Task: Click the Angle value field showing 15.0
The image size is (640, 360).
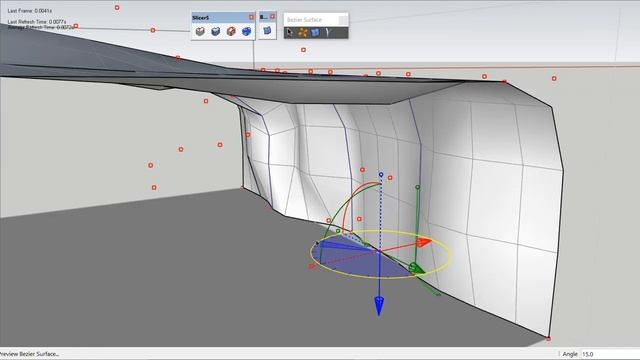Action: point(610,354)
